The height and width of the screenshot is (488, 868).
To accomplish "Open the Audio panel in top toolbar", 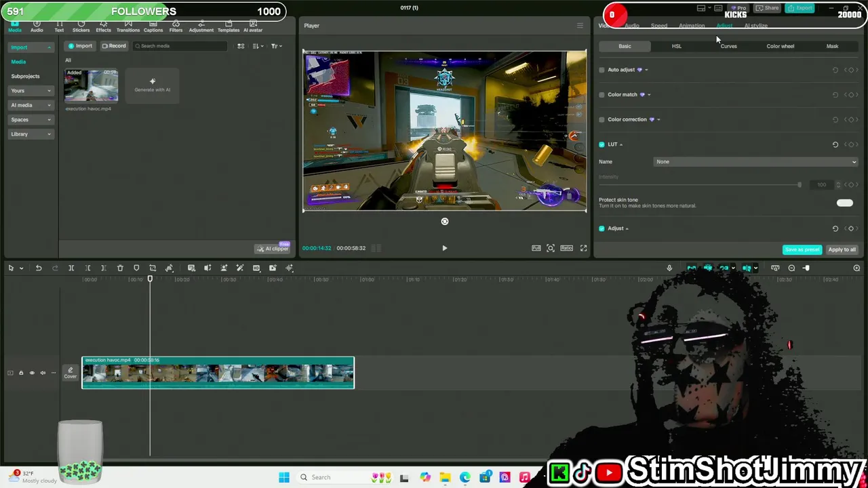I will click(37, 27).
